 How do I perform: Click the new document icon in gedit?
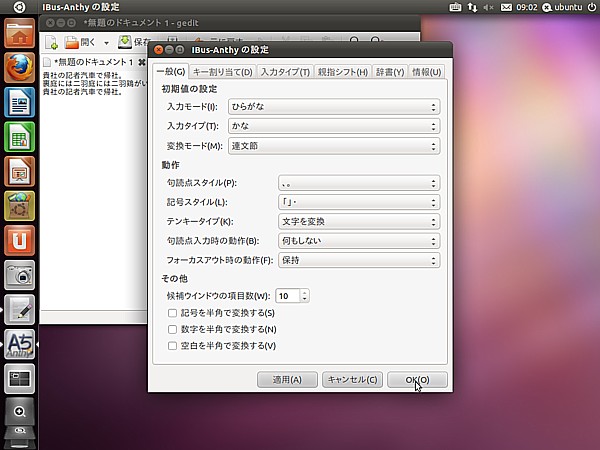[x=51, y=42]
